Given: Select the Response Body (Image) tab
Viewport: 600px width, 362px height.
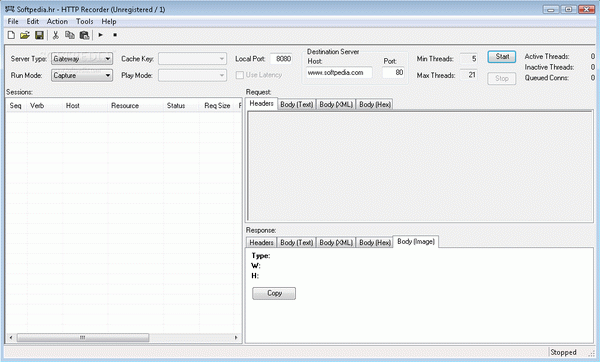Looking at the screenshot, I should tap(416, 241).
